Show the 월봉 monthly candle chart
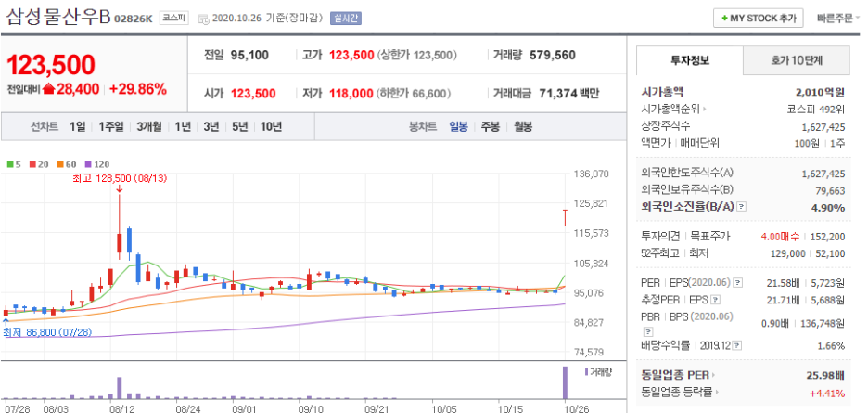 [523, 127]
